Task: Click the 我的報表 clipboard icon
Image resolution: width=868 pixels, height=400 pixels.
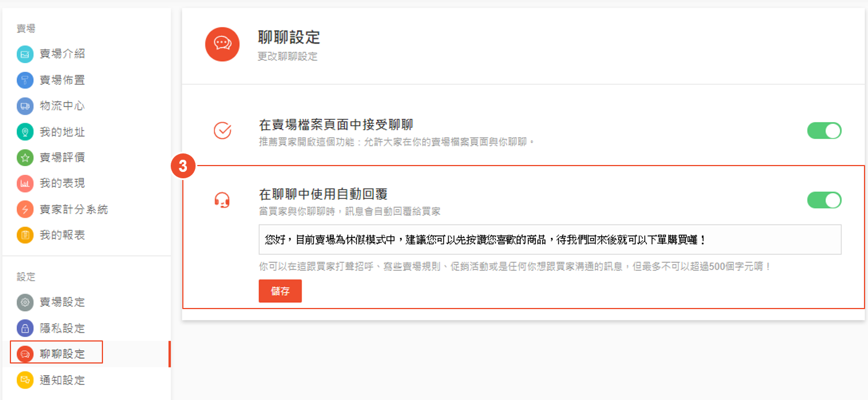Action: pyautogui.click(x=25, y=236)
